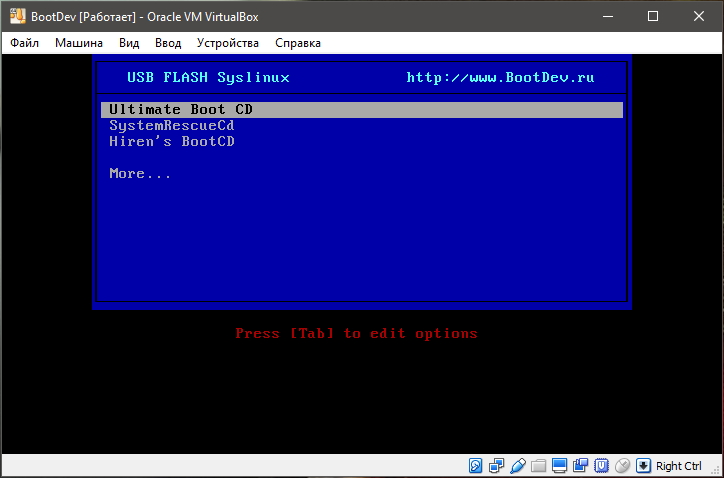This screenshot has height=478, width=724.
Task: Open the Вид menu
Action: pos(129,43)
